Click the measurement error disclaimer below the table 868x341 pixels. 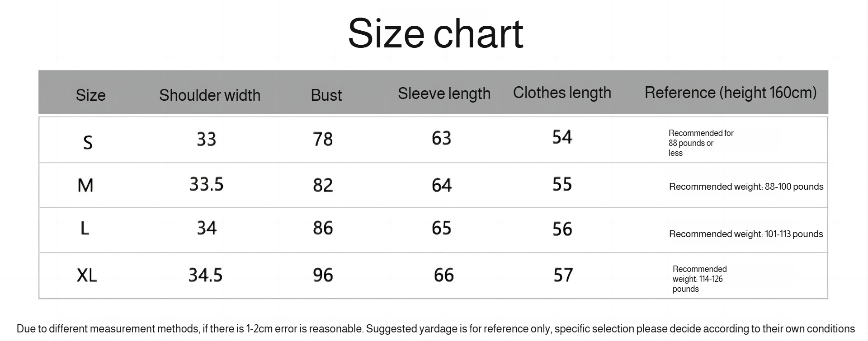pyautogui.click(x=435, y=329)
